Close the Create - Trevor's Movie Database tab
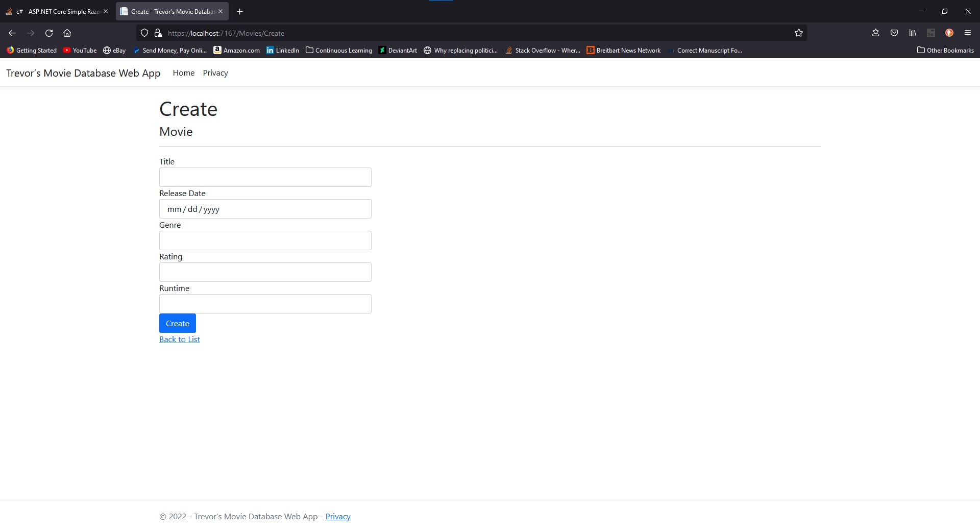This screenshot has width=980, height=531. point(220,11)
